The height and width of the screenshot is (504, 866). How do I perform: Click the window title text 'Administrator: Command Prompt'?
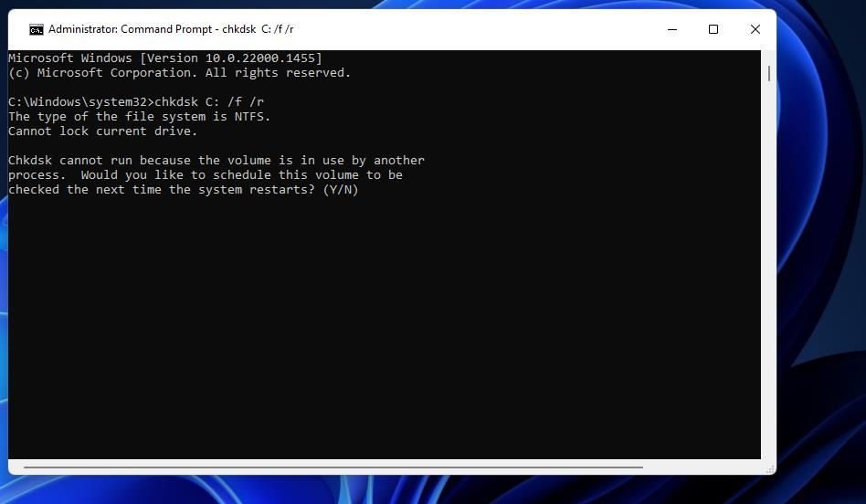[130, 29]
